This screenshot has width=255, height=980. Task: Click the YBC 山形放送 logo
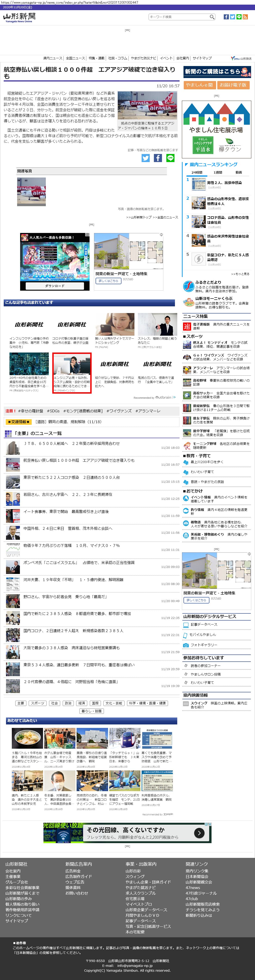241,58
